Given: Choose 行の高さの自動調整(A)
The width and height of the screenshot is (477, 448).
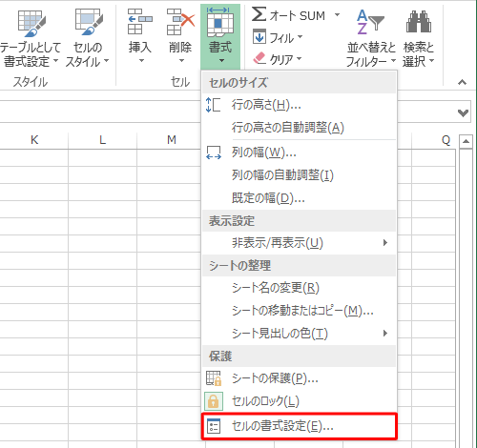Looking at the screenshot, I should point(300,128).
